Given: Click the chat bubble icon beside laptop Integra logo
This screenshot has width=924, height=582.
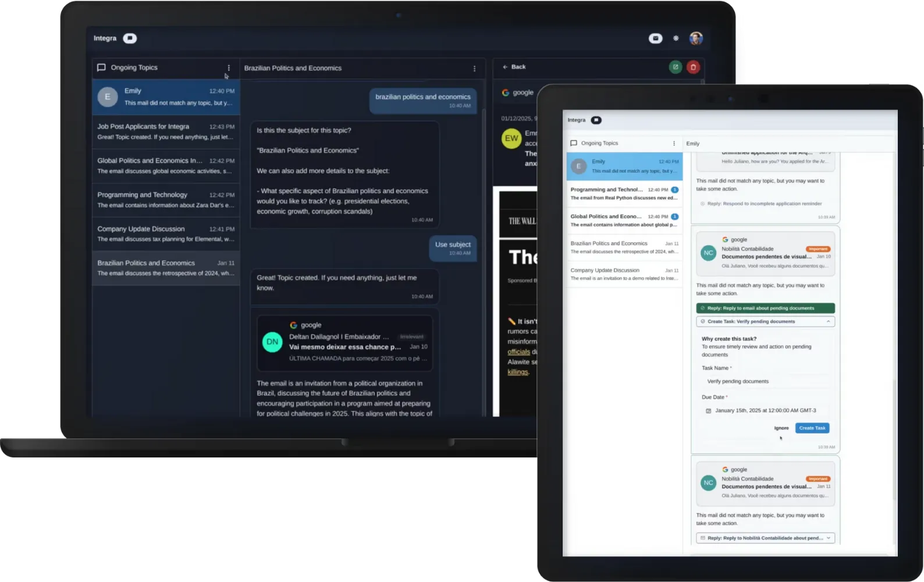Looking at the screenshot, I should point(130,38).
